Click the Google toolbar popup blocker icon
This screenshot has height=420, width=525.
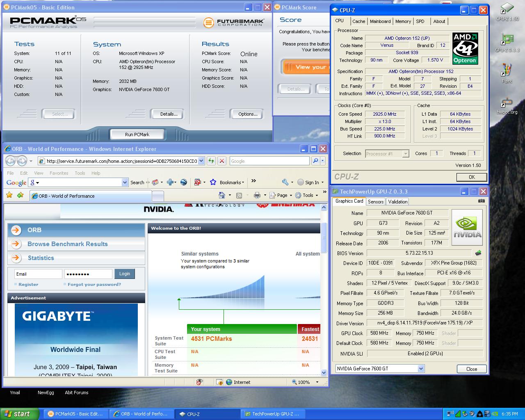tap(197, 182)
